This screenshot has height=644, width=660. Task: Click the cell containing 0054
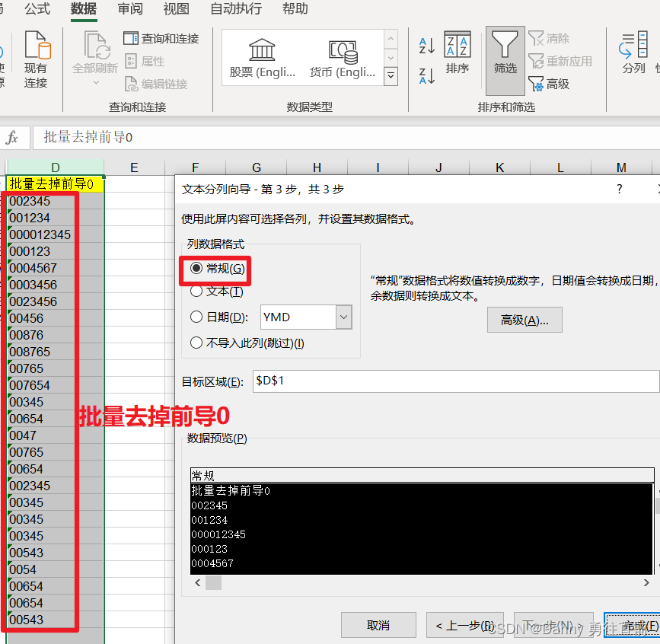click(x=55, y=569)
